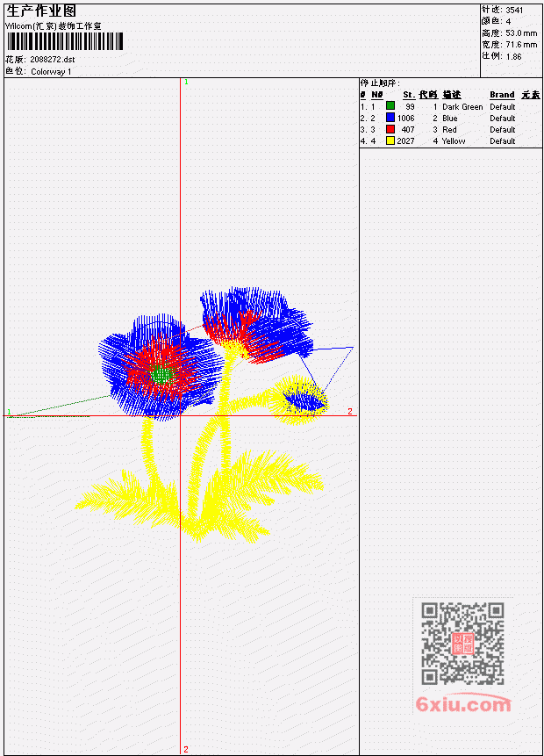Click the 'St.' column header

(409, 95)
